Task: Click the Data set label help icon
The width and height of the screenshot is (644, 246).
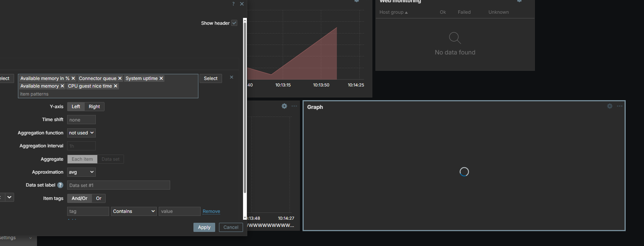Action: 60,185
